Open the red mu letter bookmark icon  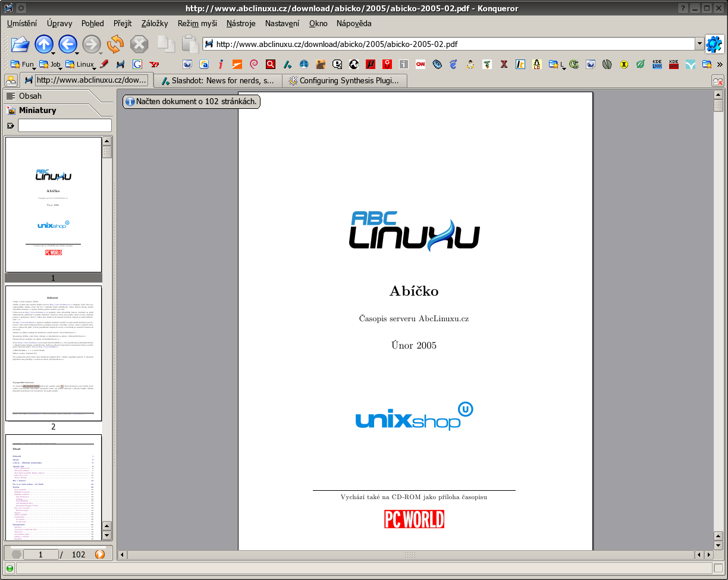pos(371,64)
